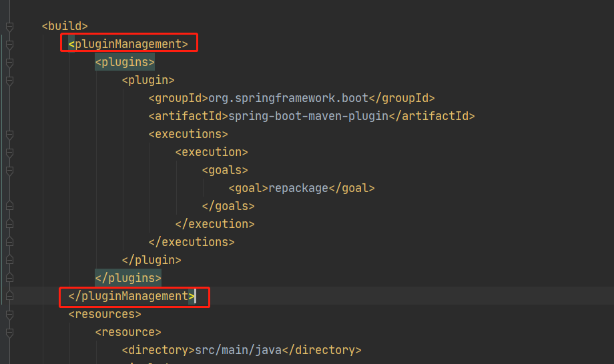Image resolution: width=614 pixels, height=364 pixels.
Task: Place the cursor in the org.springframework.boot text
Action: click(288, 98)
